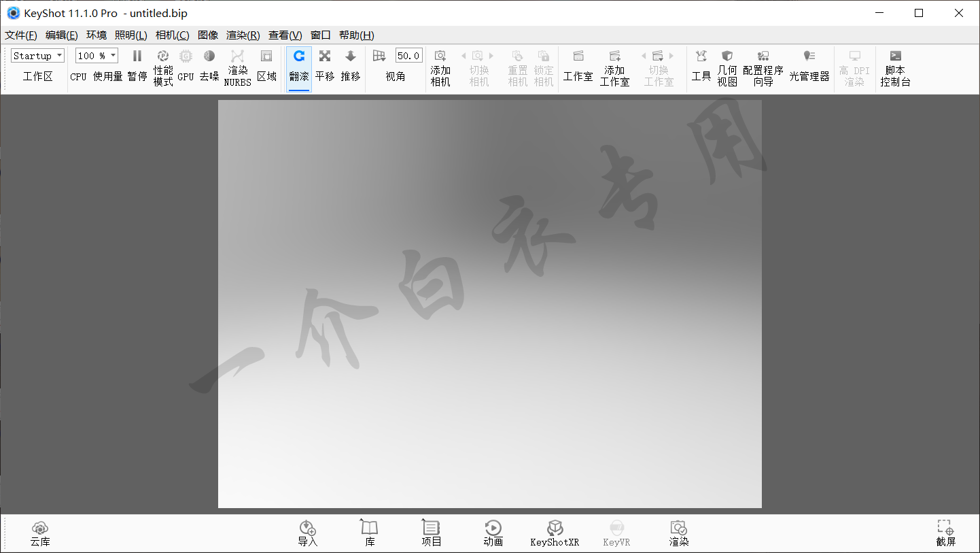This screenshot has height=553, width=980.
Task: Open the 渲染(R) menu
Action: (x=243, y=35)
